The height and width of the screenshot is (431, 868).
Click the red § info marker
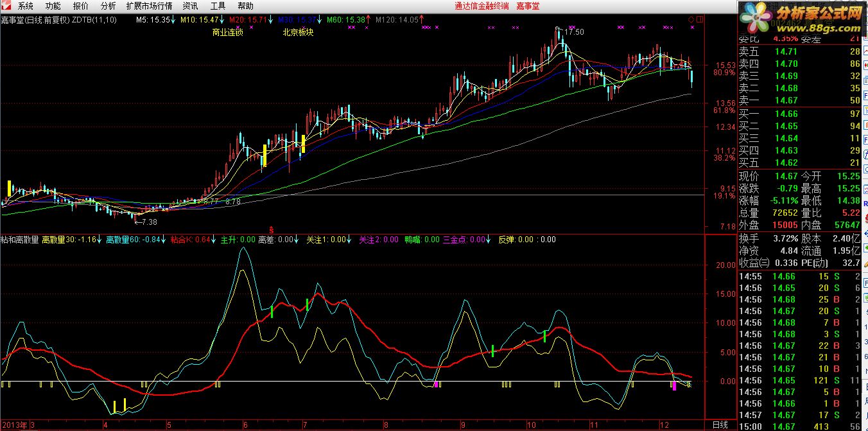[x=271, y=229]
